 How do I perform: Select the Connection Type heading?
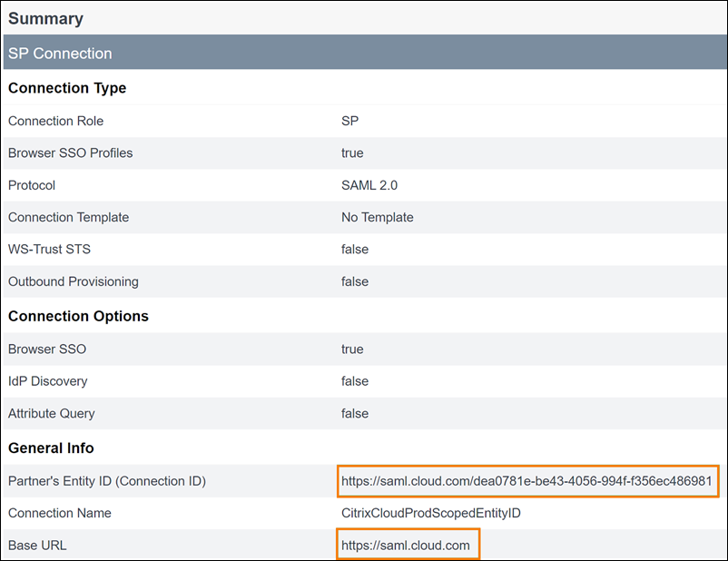click(67, 88)
